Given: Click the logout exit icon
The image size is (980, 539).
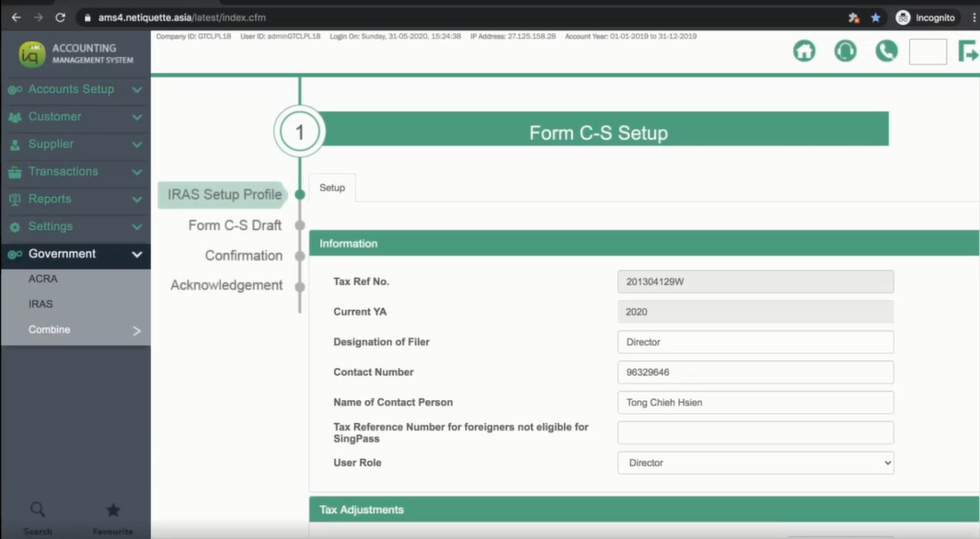Looking at the screenshot, I should (967, 52).
